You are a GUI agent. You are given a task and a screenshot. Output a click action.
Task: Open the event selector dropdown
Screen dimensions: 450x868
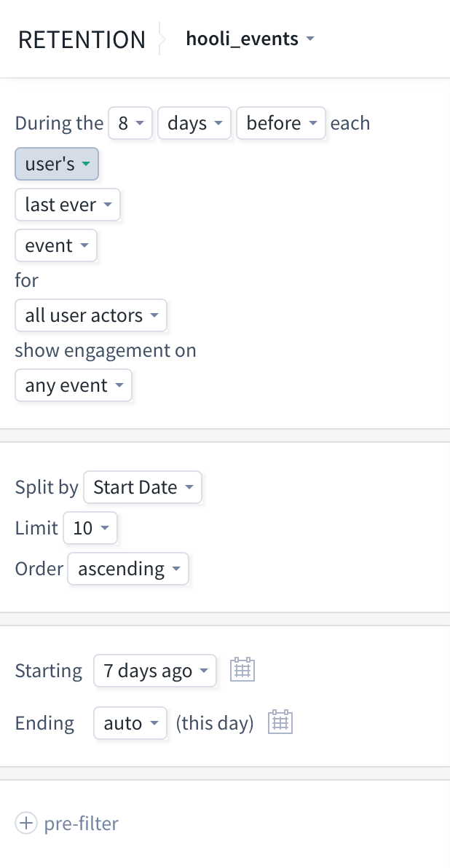56,245
